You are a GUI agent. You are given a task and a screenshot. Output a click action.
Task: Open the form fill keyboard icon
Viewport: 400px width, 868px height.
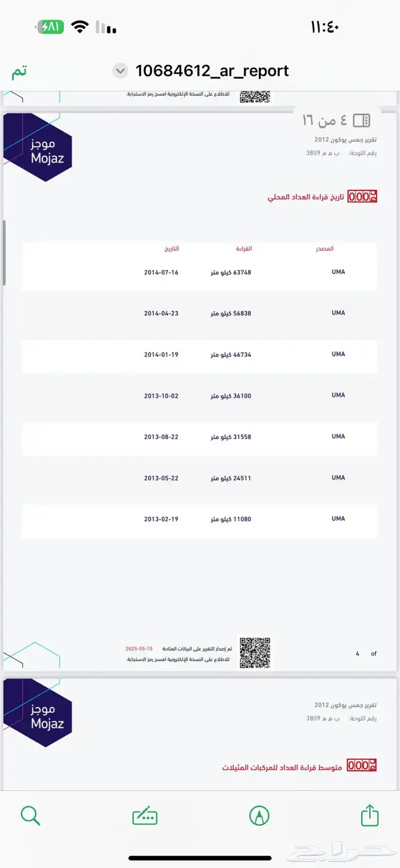[x=145, y=816]
